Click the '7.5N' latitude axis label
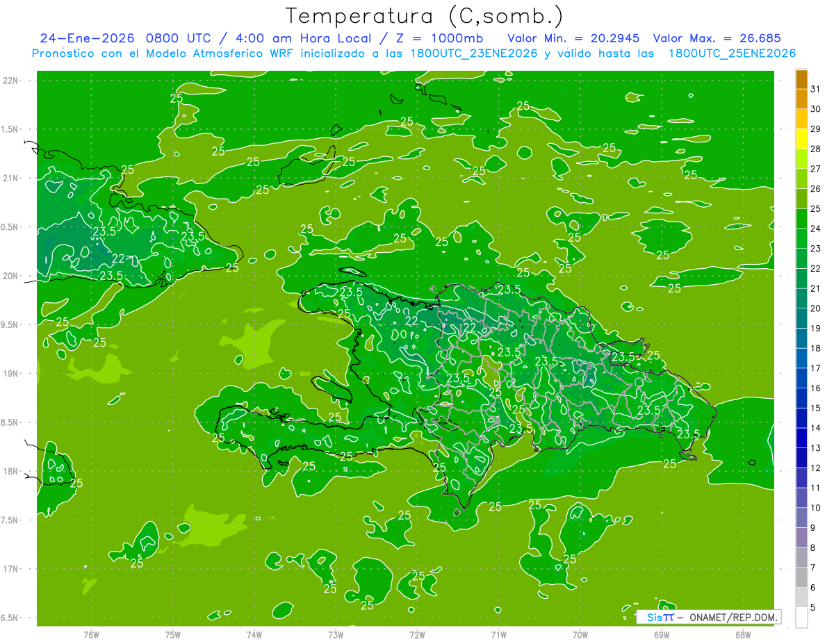Image resolution: width=834 pixels, height=644 pixels. point(10,520)
